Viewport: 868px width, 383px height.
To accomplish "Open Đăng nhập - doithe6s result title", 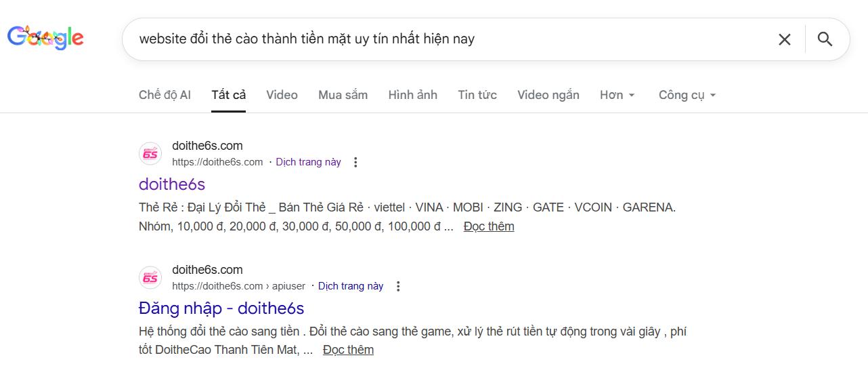I will pyautogui.click(x=221, y=308).
